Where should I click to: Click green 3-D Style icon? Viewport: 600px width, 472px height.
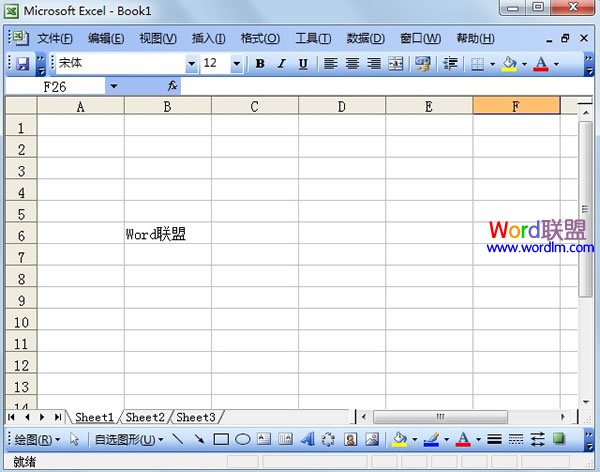point(559,439)
